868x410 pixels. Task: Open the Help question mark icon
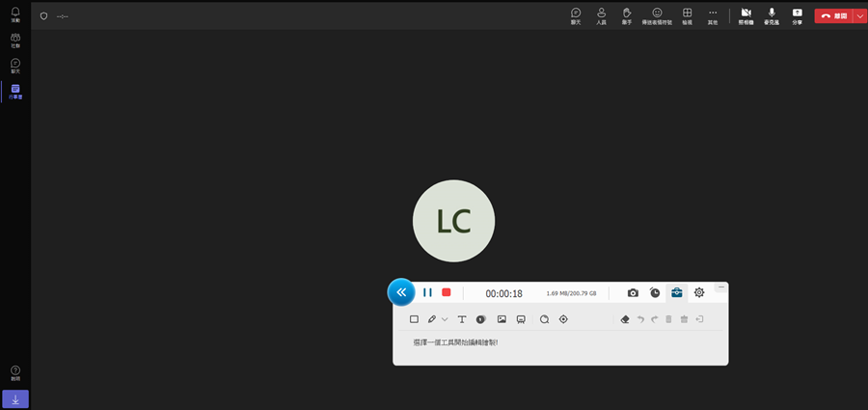click(15, 373)
